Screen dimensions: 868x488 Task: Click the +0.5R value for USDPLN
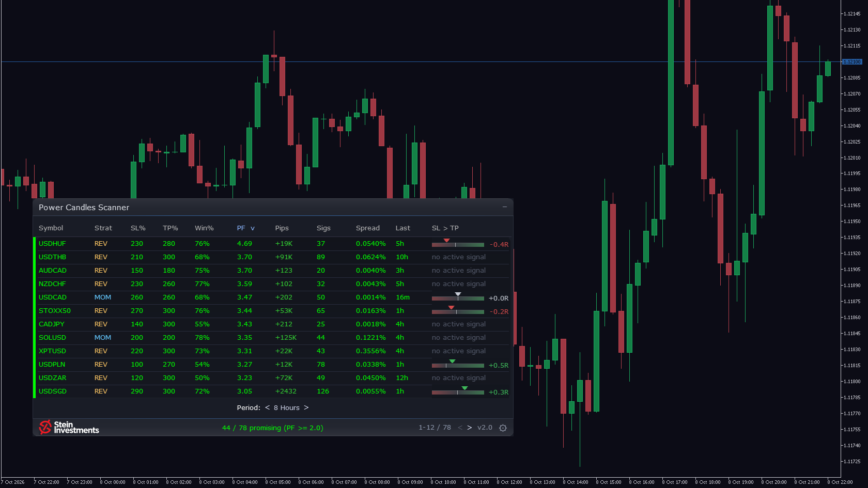[499, 365]
